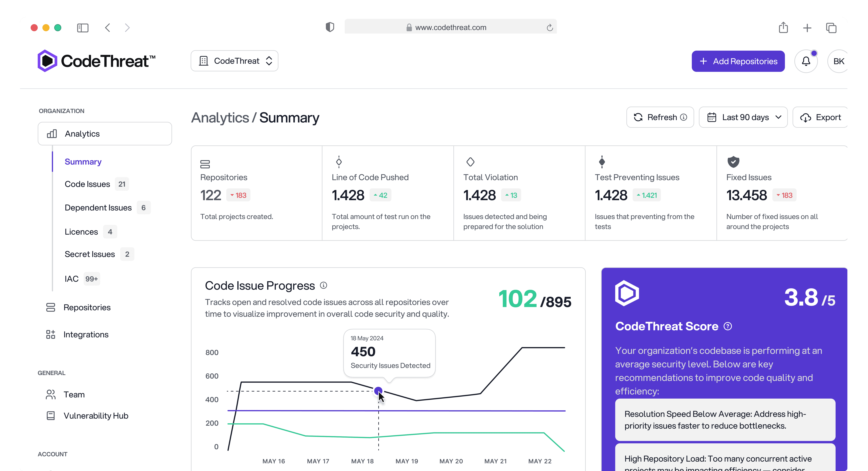Open Dependent Issues in the sidebar
This screenshot has height=471, width=868.
98,208
